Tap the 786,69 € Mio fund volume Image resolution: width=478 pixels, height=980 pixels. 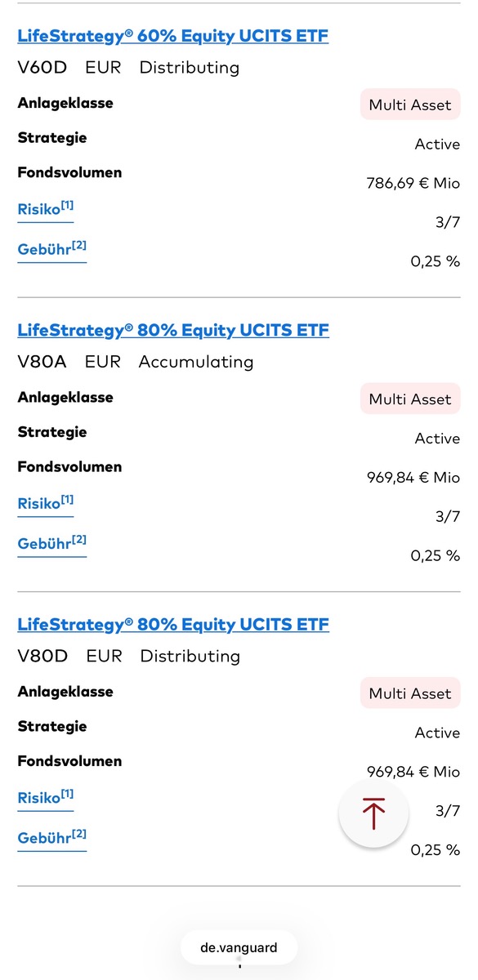pyautogui.click(x=413, y=184)
